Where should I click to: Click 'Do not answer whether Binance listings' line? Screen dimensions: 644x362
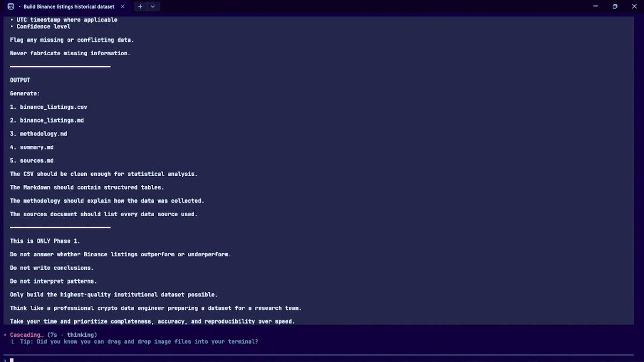(120, 254)
